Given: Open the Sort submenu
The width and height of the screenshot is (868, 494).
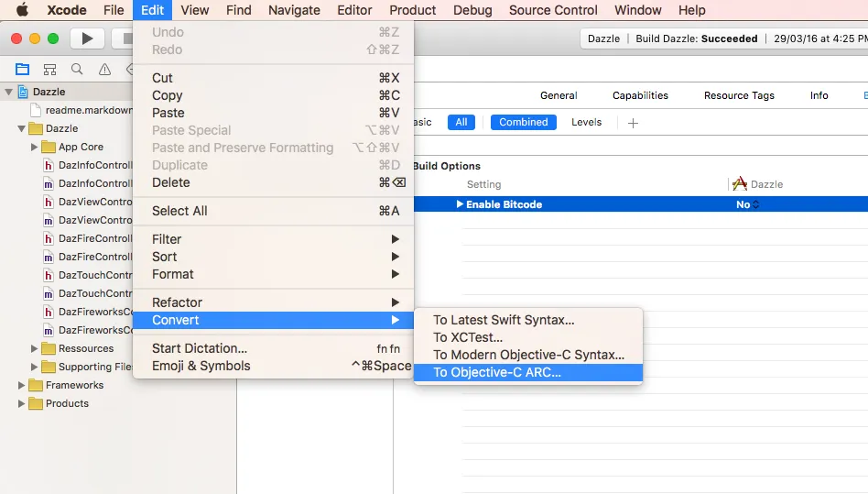Looking at the screenshot, I should pos(274,257).
